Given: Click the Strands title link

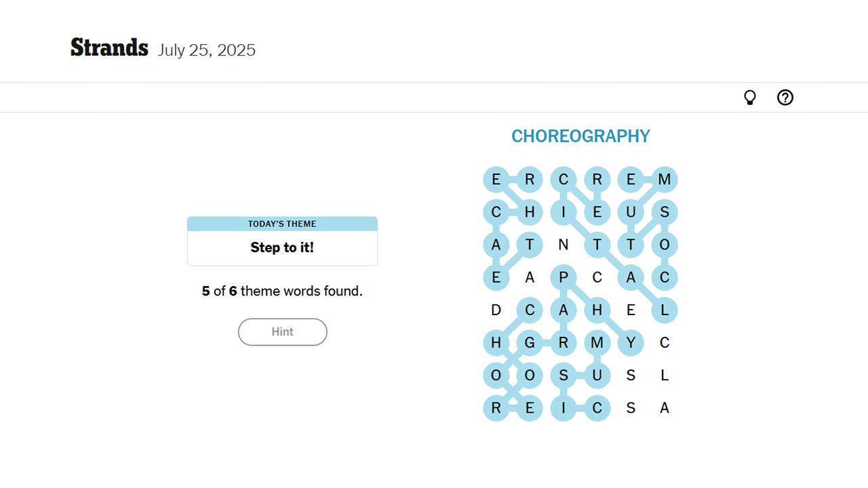Looking at the screenshot, I should point(109,47).
